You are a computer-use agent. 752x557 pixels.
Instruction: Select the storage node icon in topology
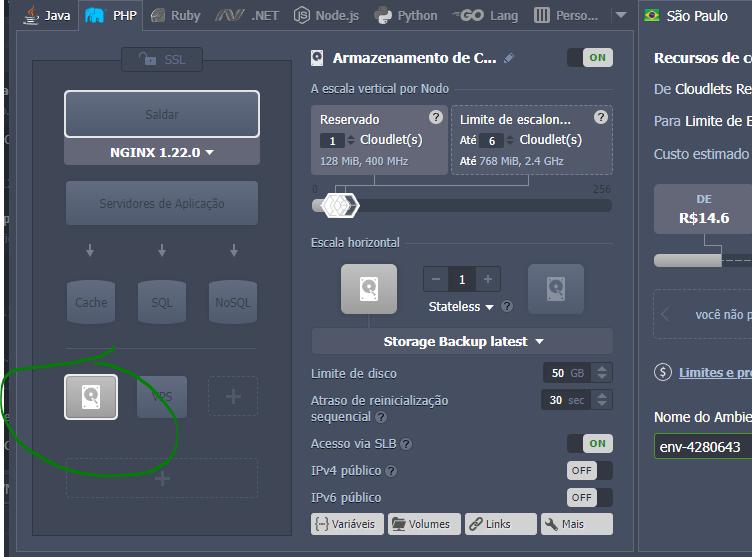coord(91,396)
